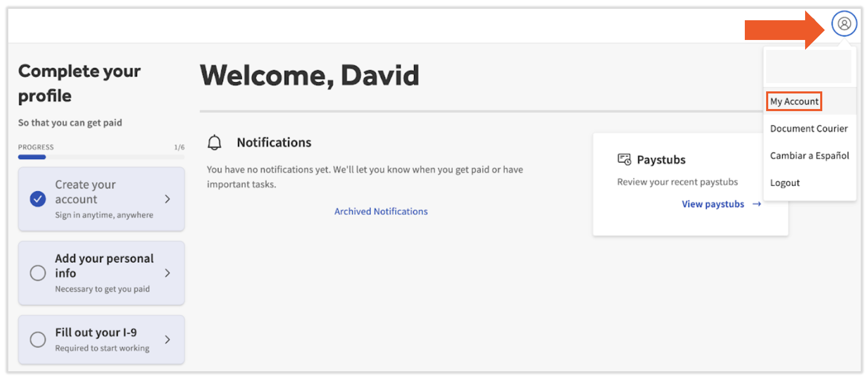Expand the Add your personal info step

pos(167,273)
